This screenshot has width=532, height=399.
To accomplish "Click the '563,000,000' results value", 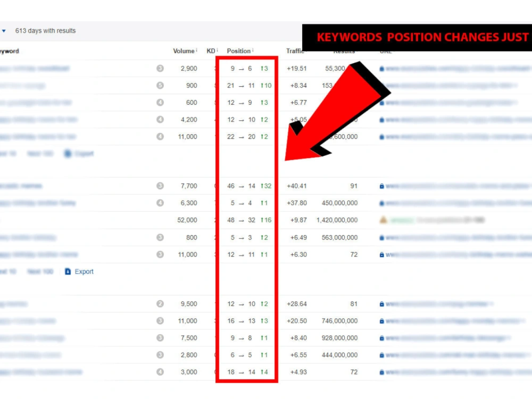I will [339, 237].
